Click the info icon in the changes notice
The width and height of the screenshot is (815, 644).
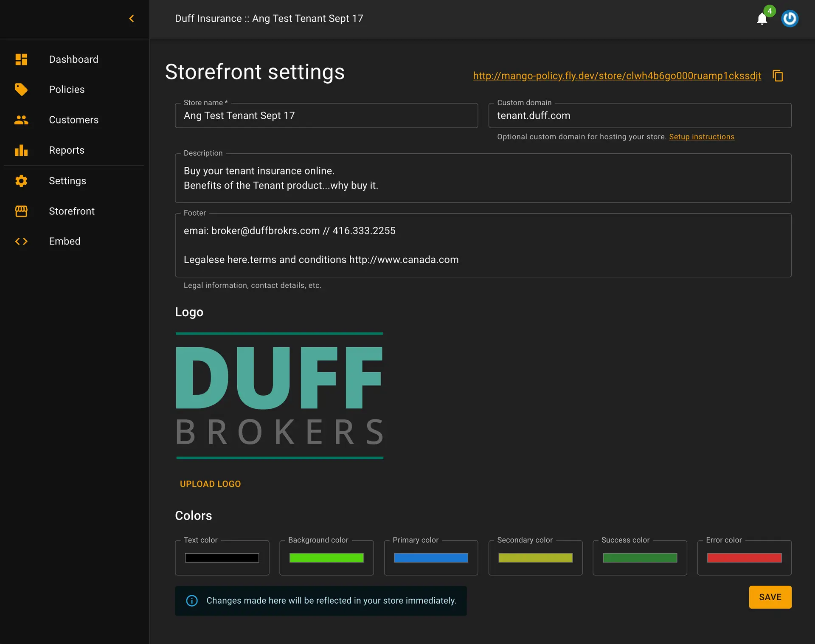(x=192, y=601)
